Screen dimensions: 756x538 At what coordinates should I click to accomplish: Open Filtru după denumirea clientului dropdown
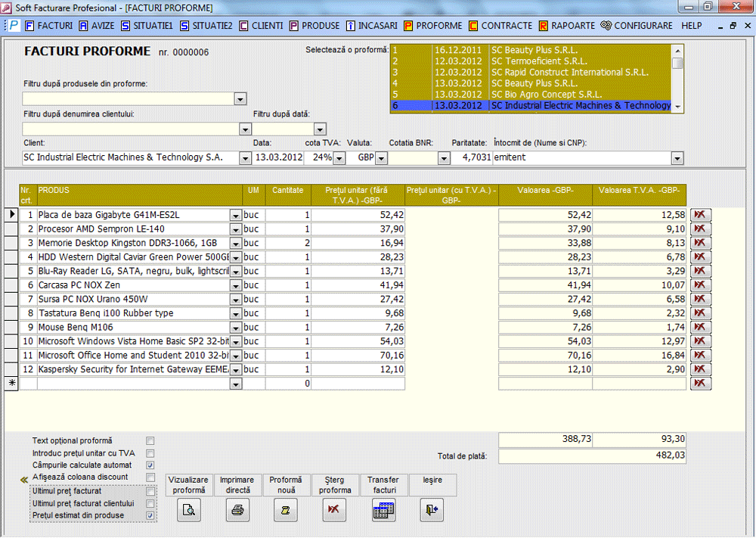246,129
